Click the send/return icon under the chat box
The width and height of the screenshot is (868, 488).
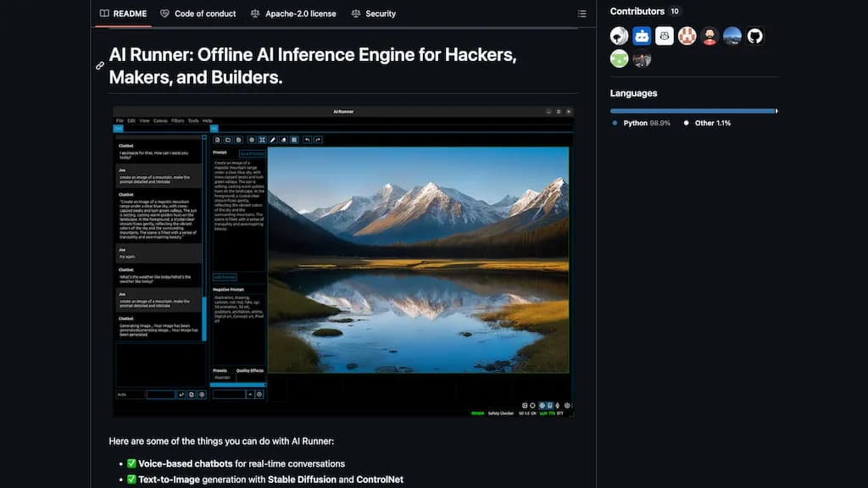(x=181, y=395)
